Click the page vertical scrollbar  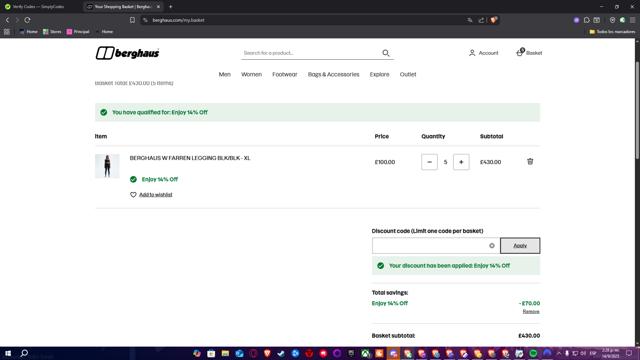coord(637,110)
